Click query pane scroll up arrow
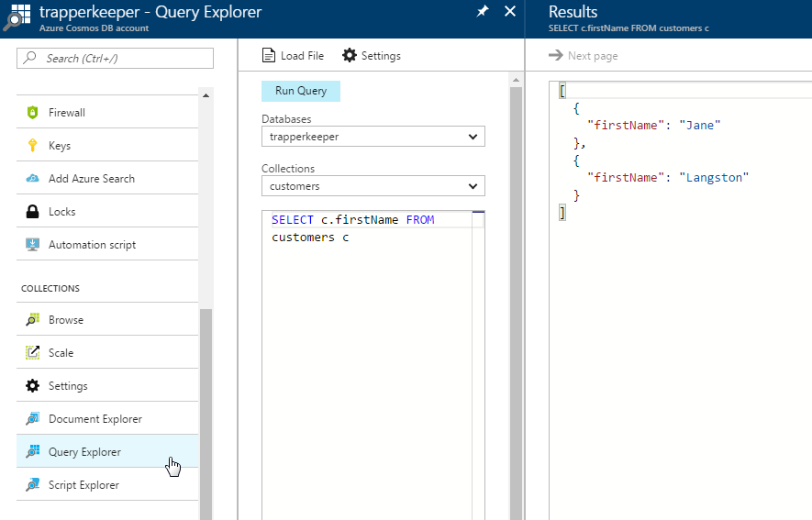812x520 pixels. point(516,80)
